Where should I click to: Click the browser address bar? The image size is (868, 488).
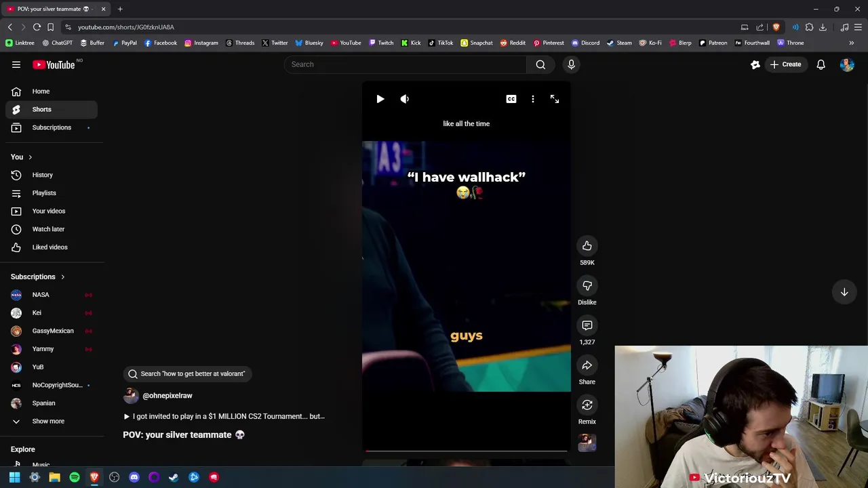click(x=400, y=27)
